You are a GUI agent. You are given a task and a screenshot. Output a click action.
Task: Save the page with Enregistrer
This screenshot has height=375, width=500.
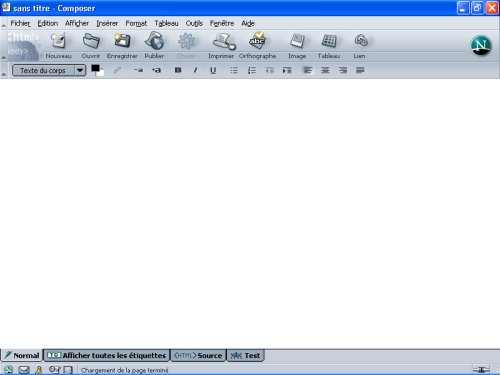click(122, 46)
